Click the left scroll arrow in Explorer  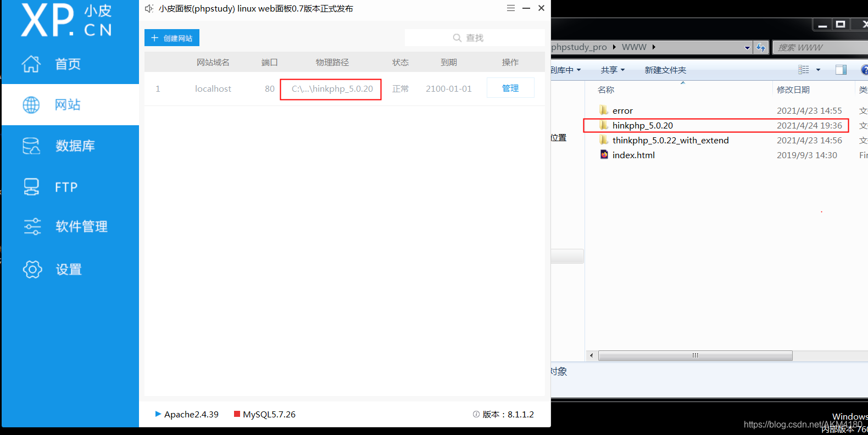(x=592, y=355)
